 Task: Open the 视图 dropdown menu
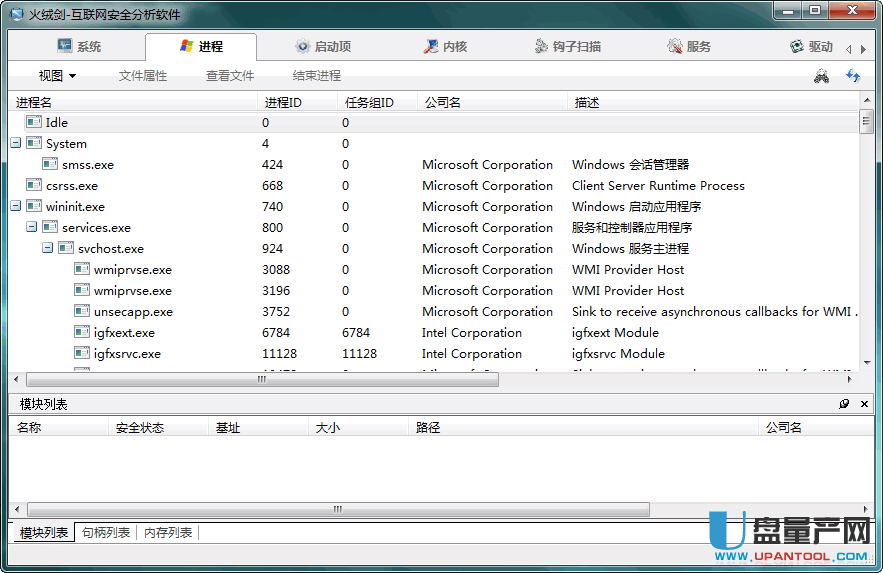(x=57, y=76)
